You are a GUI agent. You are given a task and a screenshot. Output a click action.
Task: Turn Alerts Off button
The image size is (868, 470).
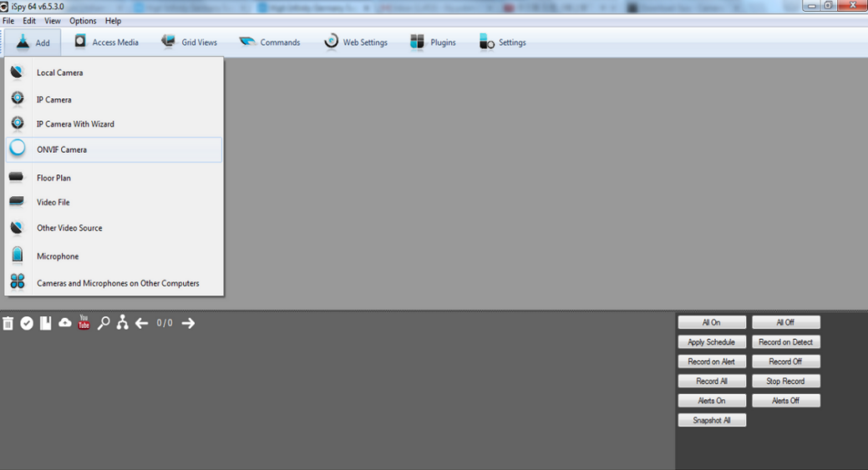(x=785, y=401)
